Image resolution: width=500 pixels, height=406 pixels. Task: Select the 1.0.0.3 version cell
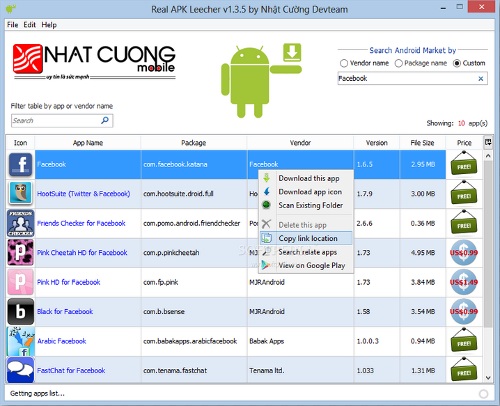[376, 341]
